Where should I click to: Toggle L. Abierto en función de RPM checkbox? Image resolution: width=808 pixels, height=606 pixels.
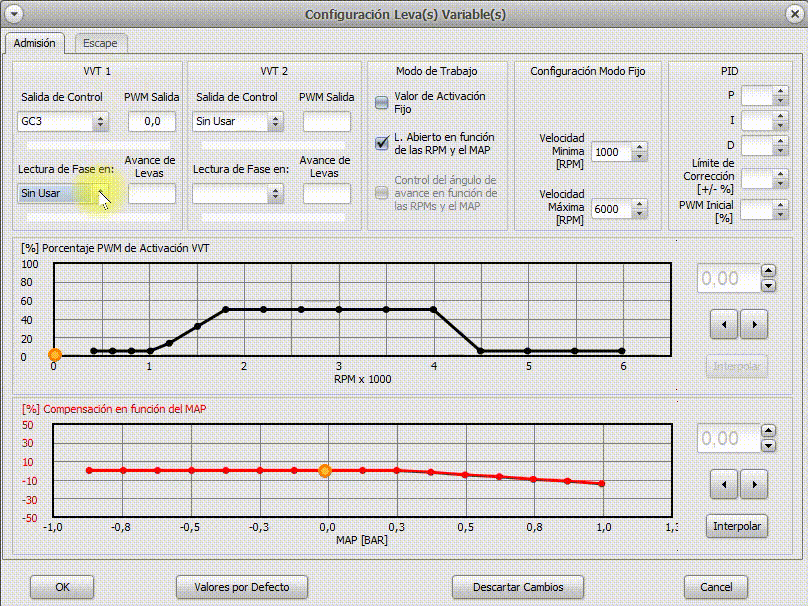pos(381,143)
